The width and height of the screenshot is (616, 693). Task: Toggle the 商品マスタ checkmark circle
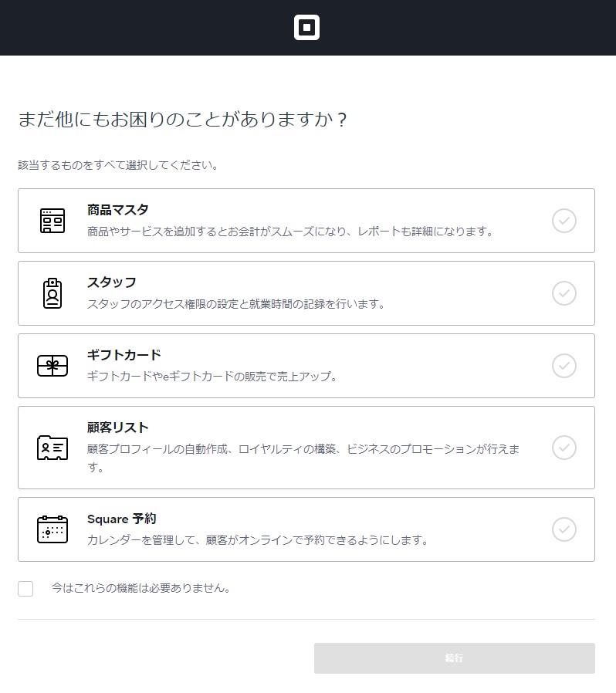pos(564,221)
